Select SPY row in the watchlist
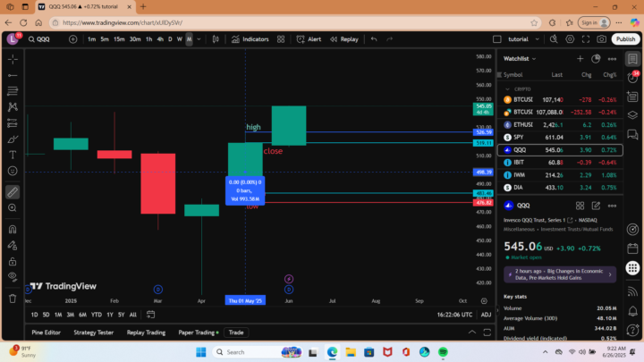Image resolution: width=644 pixels, height=362 pixels. point(560,137)
